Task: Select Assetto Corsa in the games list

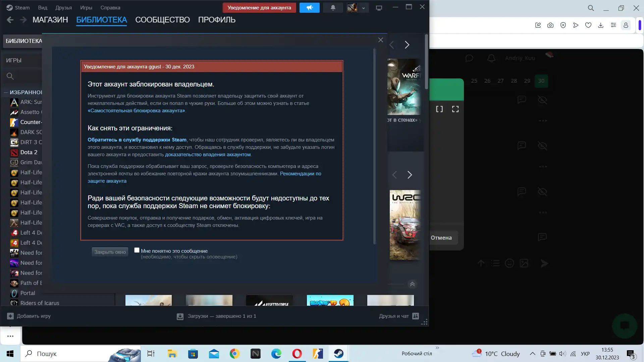Action: click(26, 112)
